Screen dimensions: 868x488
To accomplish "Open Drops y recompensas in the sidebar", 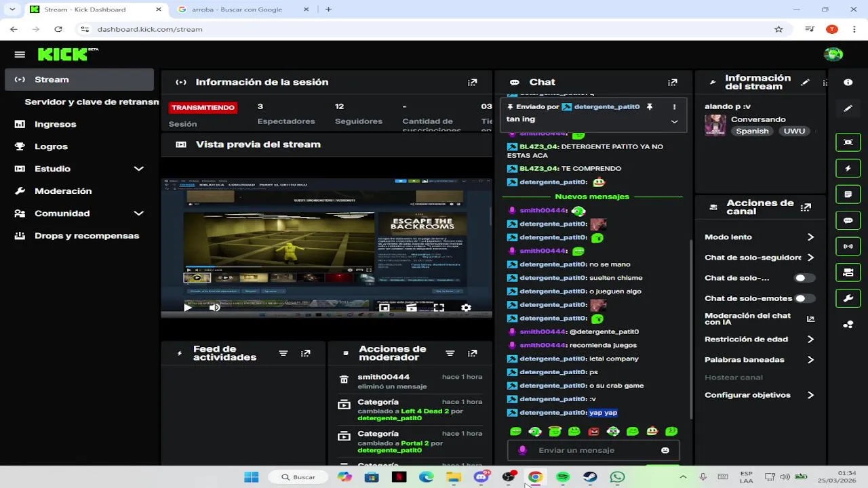I will tap(79, 236).
